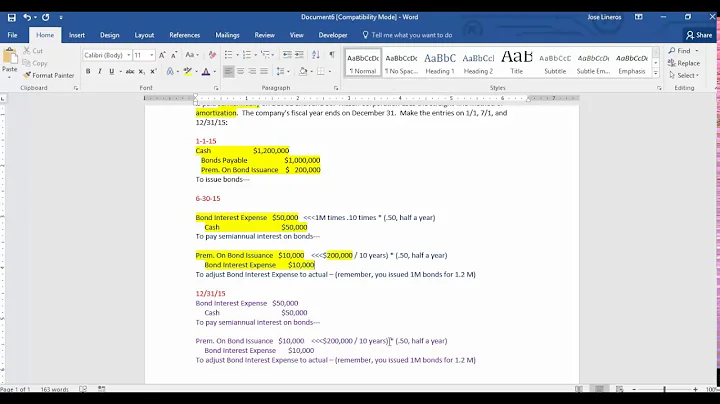Apply the Title style

click(517, 63)
